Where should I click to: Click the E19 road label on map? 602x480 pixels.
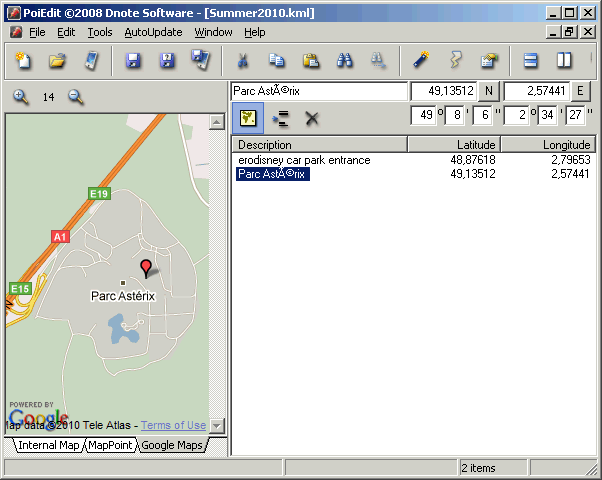(99, 194)
